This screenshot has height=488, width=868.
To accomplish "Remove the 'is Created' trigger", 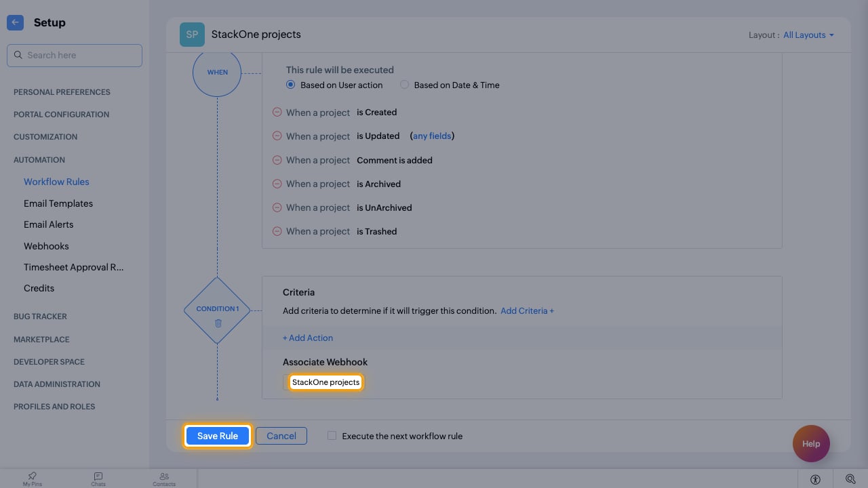I will pyautogui.click(x=277, y=113).
